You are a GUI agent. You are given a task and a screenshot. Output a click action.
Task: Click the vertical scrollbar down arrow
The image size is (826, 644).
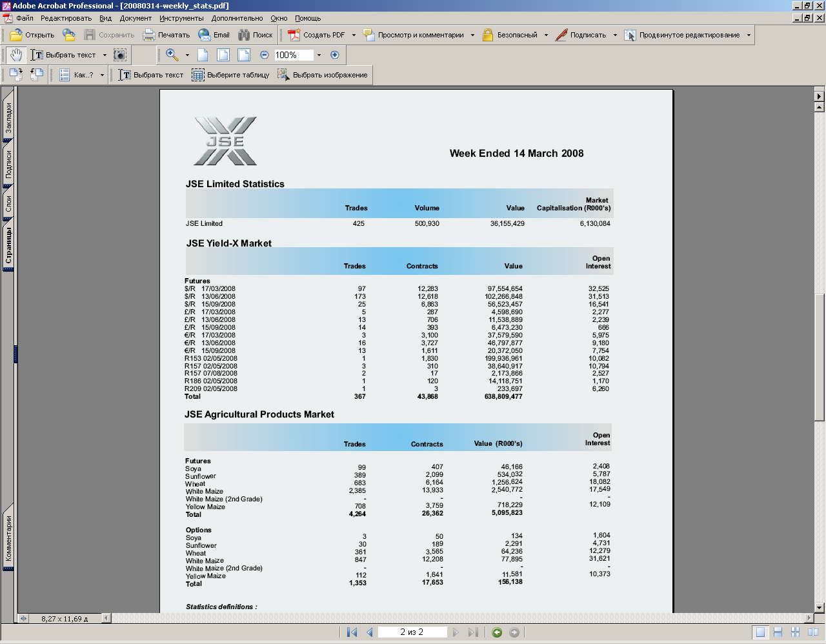tap(820, 607)
